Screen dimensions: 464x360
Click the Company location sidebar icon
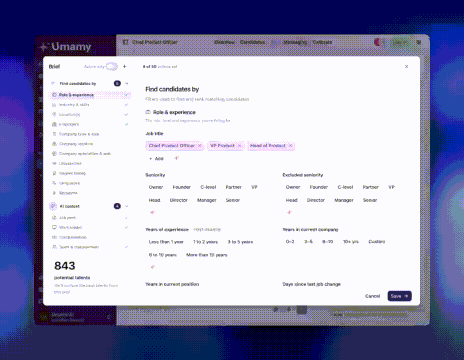[x=54, y=144]
